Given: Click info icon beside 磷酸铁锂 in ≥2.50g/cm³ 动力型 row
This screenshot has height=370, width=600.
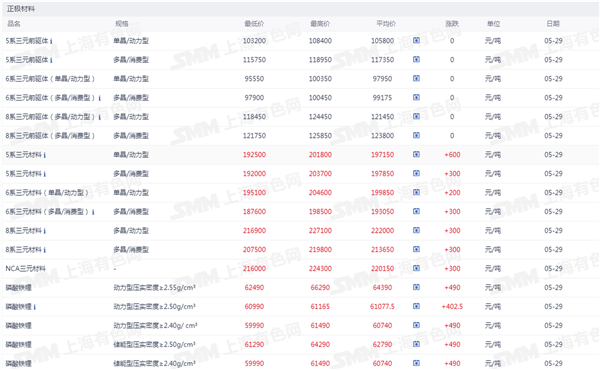Looking at the screenshot, I should click(x=35, y=307).
